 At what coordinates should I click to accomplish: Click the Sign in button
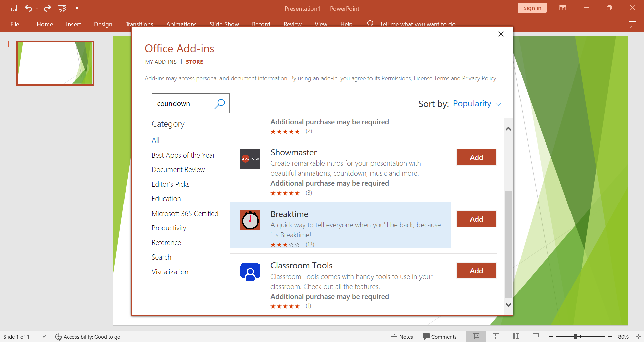coord(532,8)
